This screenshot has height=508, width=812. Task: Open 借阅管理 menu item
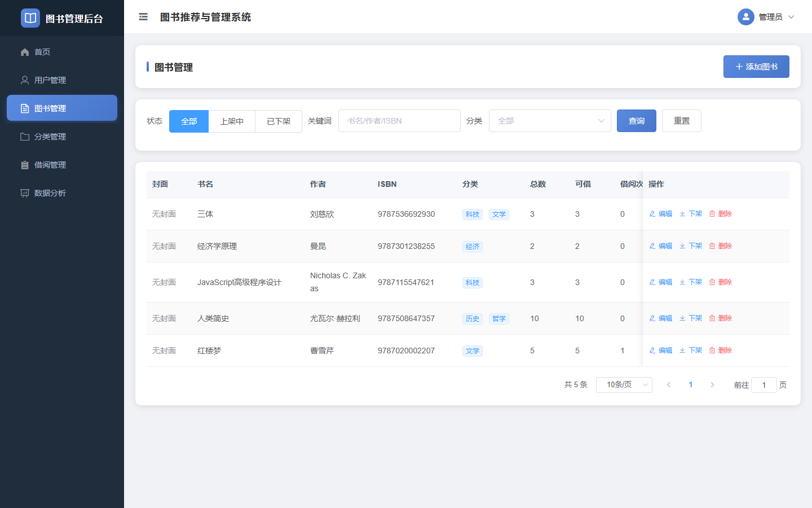point(62,165)
